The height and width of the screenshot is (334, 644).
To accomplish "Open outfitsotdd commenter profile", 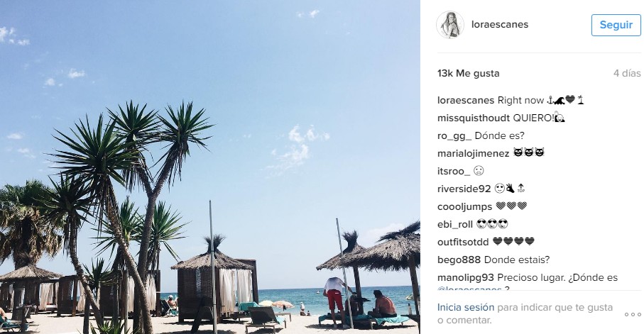I will pyautogui.click(x=463, y=242).
